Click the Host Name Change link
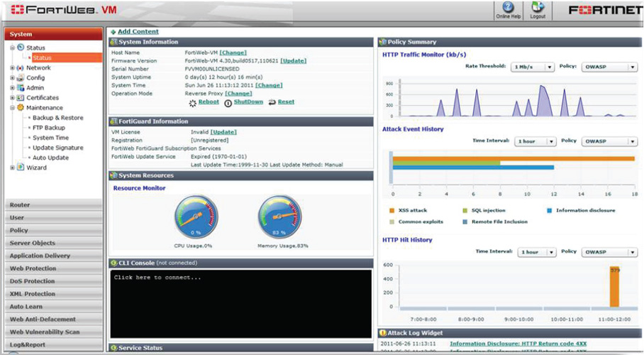The height and width of the screenshot is (355, 644). (x=233, y=53)
